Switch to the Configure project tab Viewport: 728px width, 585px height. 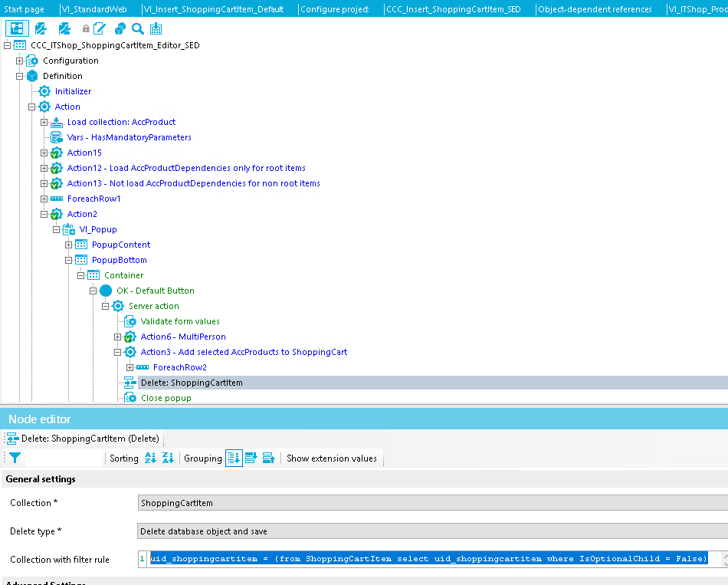(334, 9)
